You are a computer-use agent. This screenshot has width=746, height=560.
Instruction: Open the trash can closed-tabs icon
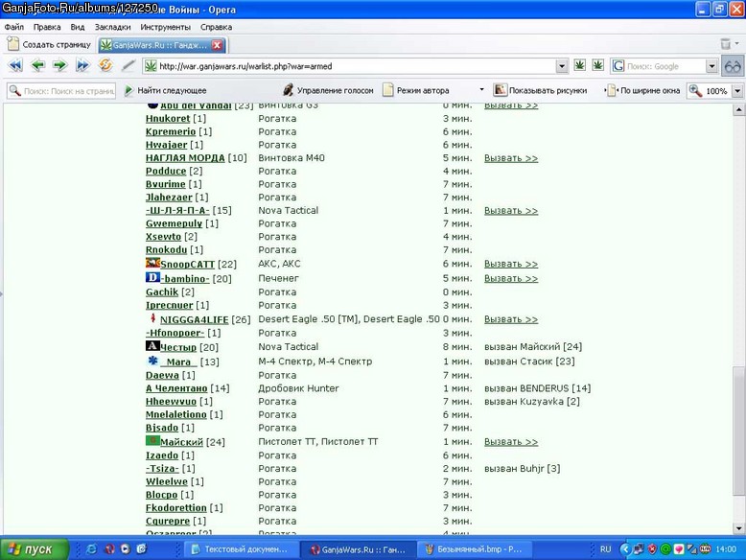point(726,44)
